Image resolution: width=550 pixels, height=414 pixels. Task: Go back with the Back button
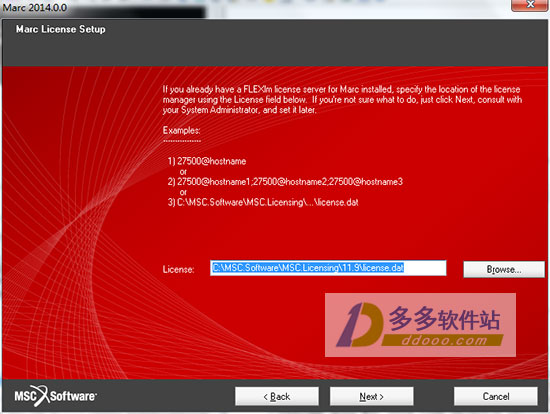pos(277,396)
